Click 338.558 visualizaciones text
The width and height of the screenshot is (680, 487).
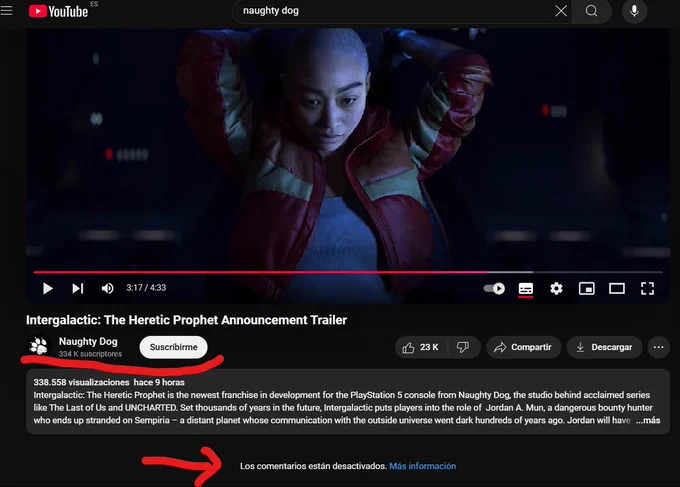click(x=81, y=382)
